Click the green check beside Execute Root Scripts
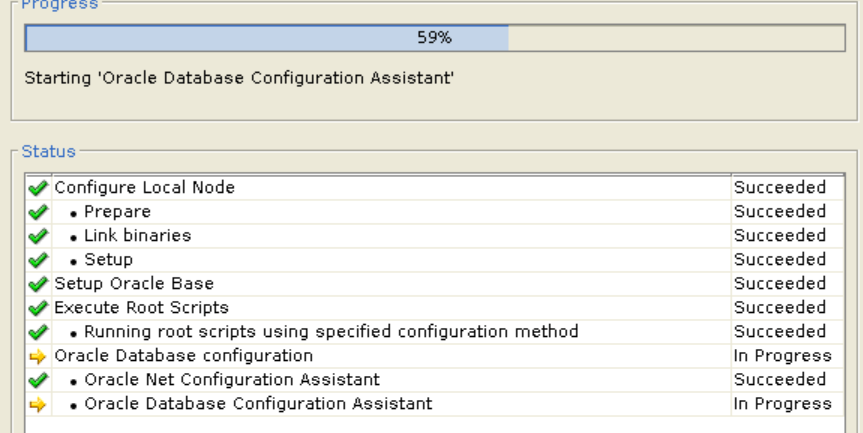863x433 pixels. tap(37, 308)
